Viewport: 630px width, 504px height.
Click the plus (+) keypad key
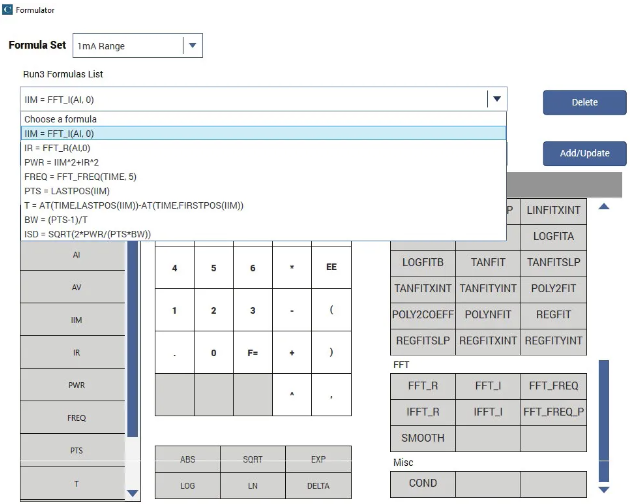click(x=292, y=352)
